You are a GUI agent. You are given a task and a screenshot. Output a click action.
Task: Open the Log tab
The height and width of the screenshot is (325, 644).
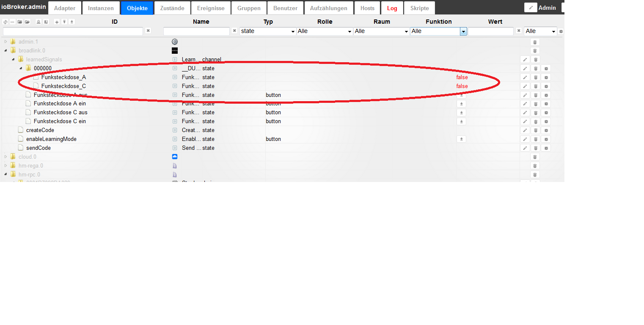click(x=392, y=8)
